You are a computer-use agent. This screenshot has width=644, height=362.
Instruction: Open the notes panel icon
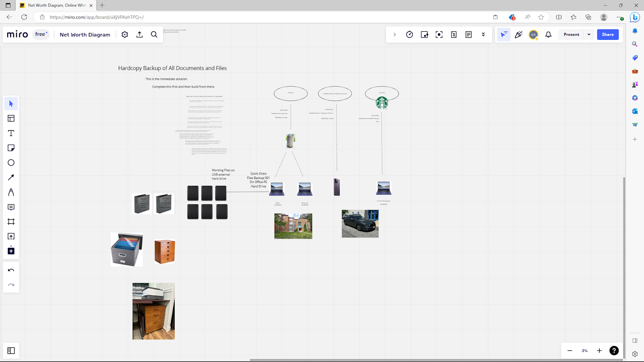tap(469, 35)
